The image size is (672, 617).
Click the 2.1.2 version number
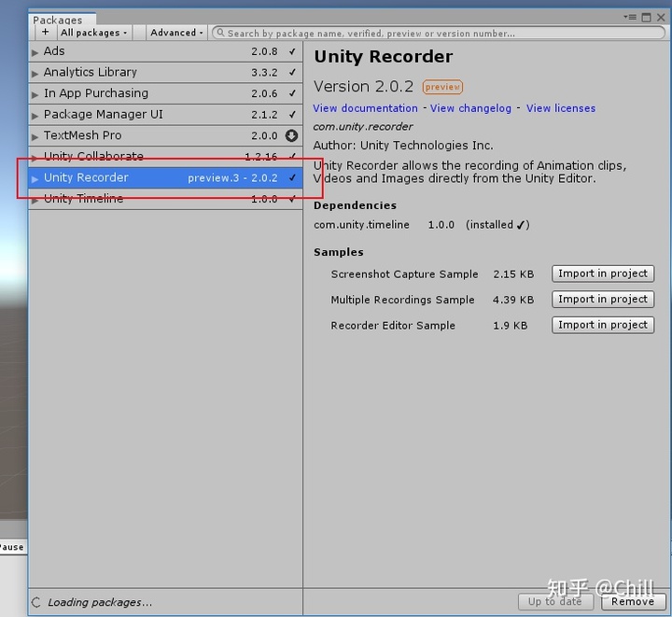[x=264, y=115]
